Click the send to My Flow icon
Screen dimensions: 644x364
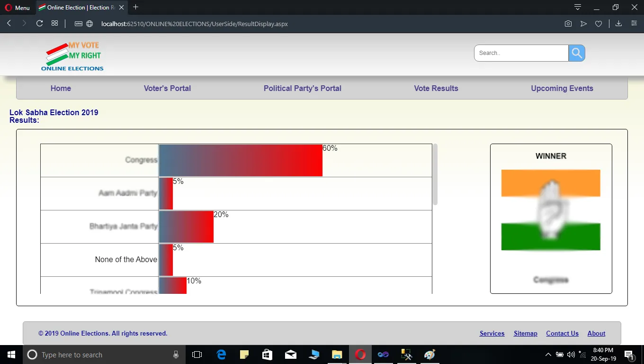[x=583, y=24]
